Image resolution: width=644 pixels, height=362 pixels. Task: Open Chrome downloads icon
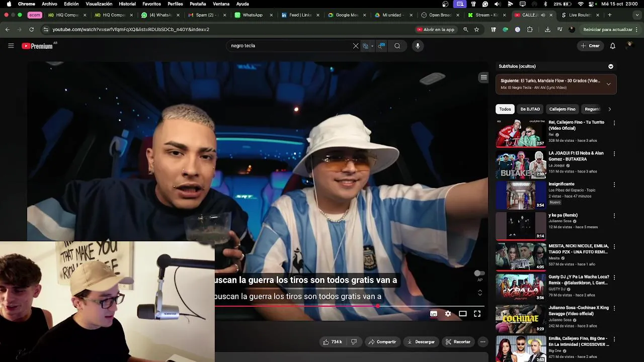547,30
